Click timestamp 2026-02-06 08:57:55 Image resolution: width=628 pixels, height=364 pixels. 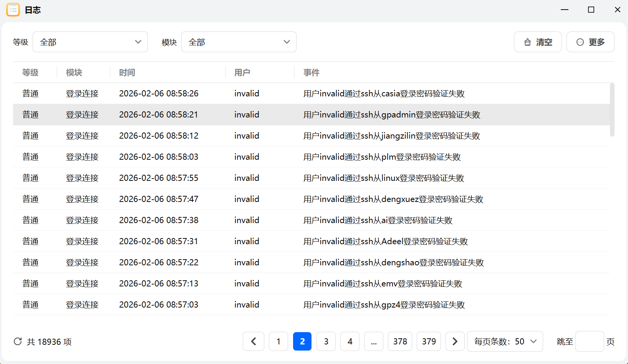(159, 178)
